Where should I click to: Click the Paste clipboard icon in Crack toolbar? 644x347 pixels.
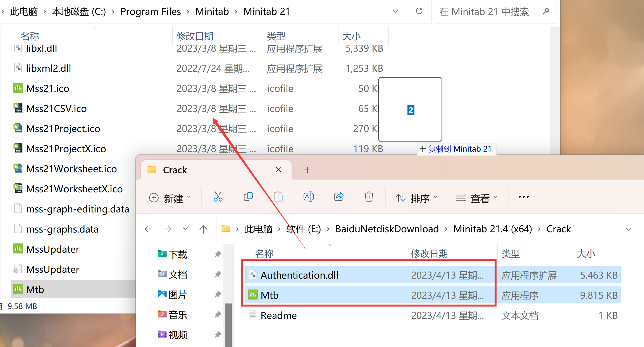[x=278, y=197]
